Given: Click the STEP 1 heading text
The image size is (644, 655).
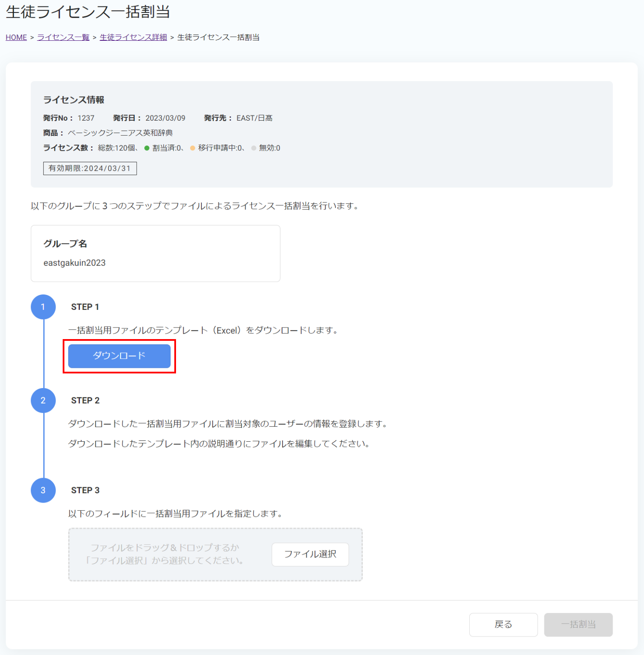Looking at the screenshot, I should pyautogui.click(x=85, y=307).
